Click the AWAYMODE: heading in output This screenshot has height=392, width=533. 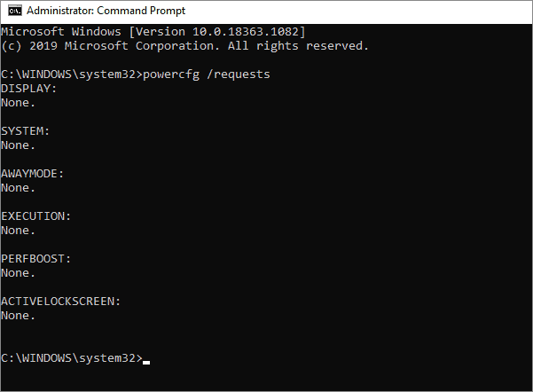pos(32,174)
